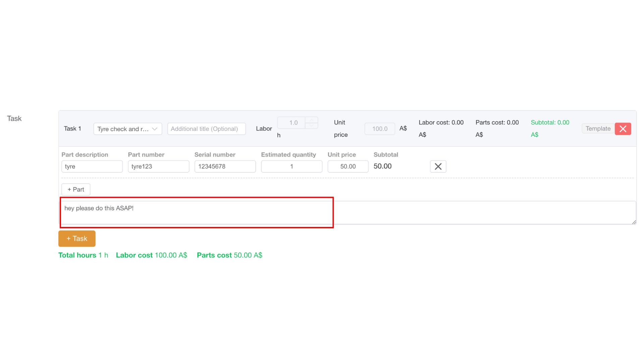Click the resize grip on the right textarea corner
The height and width of the screenshot is (362, 644).
pos(635,222)
